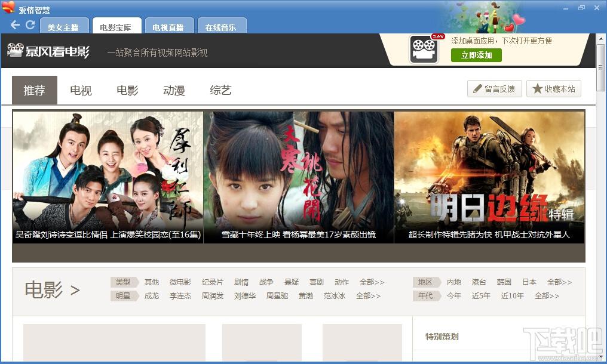Expand all types with 全部>> in 类型 row

coord(372,282)
